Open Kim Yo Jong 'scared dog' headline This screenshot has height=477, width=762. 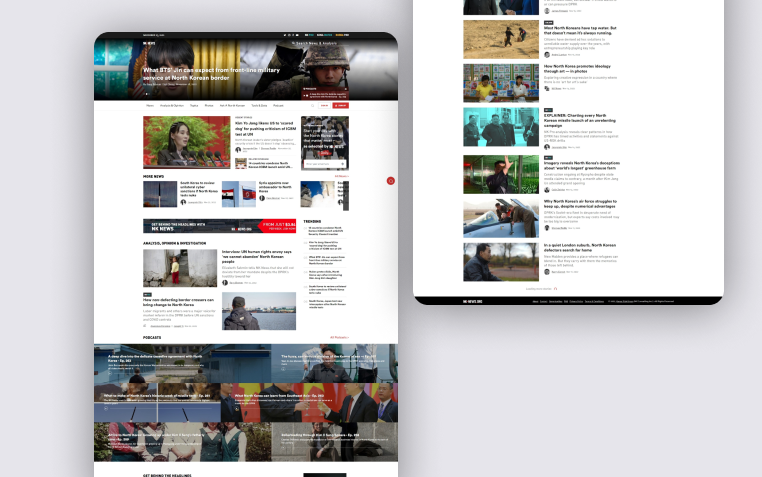click(x=265, y=128)
